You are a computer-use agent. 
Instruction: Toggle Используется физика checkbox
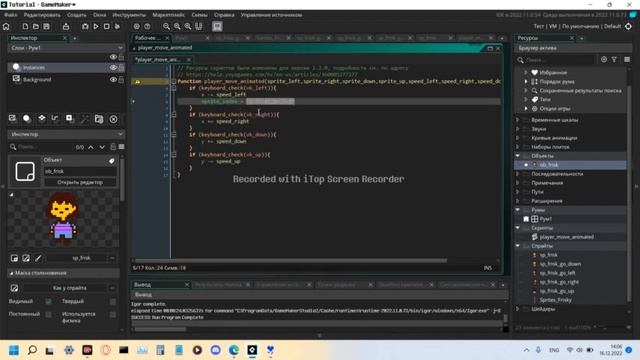click(113, 314)
